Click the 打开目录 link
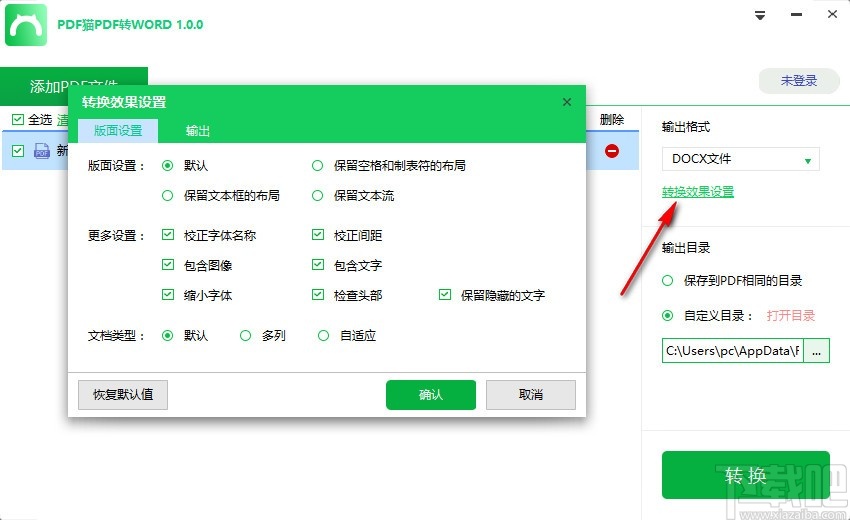This screenshot has width=850, height=520. 790,316
